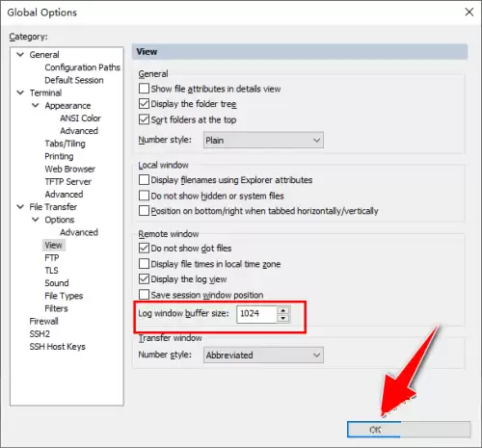This screenshot has width=482, height=448.
Task: Go to Tabs/Tiling settings
Action: point(65,144)
